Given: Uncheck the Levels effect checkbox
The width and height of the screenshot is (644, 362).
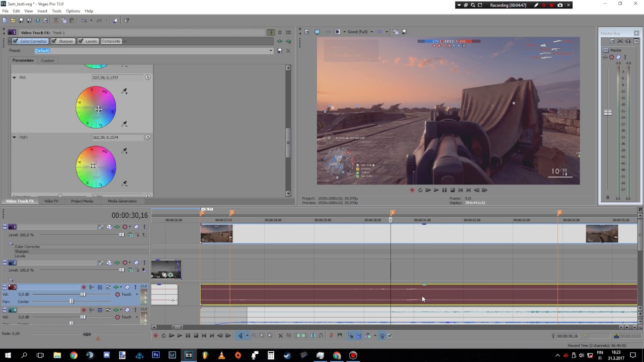Looking at the screenshot, I should [x=80, y=41].
